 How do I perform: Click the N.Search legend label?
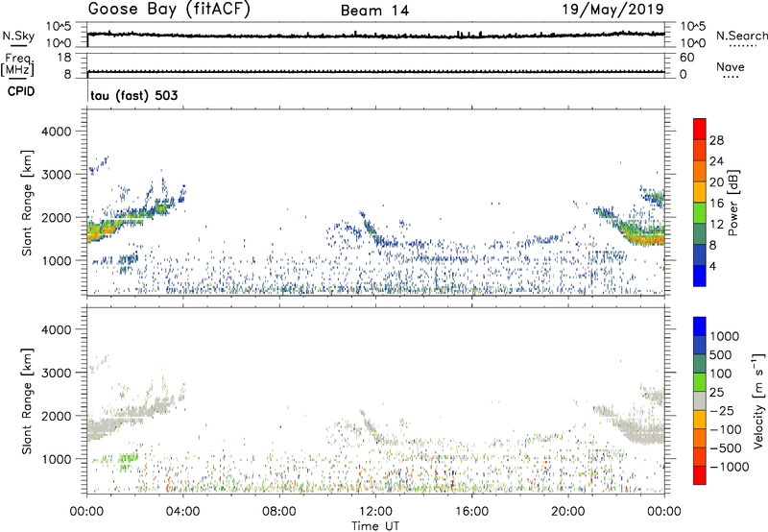[742, 36]
